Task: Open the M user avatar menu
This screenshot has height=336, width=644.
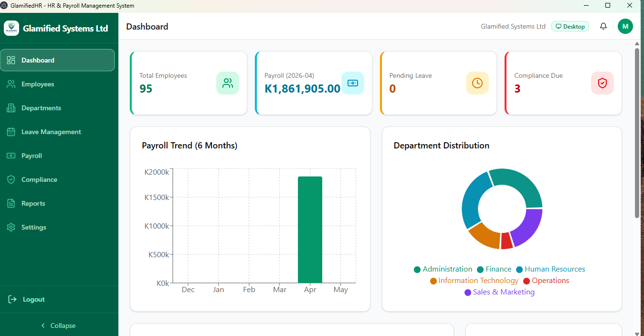Action: (x=625, y=26)
